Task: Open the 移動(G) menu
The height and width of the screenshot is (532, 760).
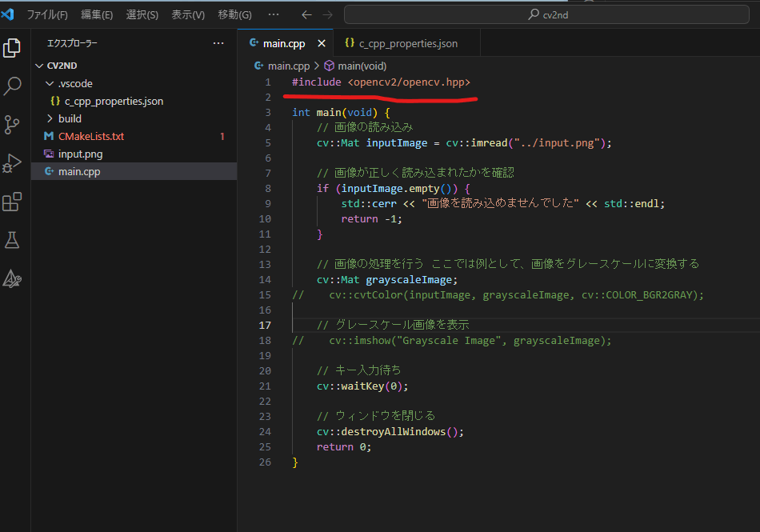Action: coord(234,15)
